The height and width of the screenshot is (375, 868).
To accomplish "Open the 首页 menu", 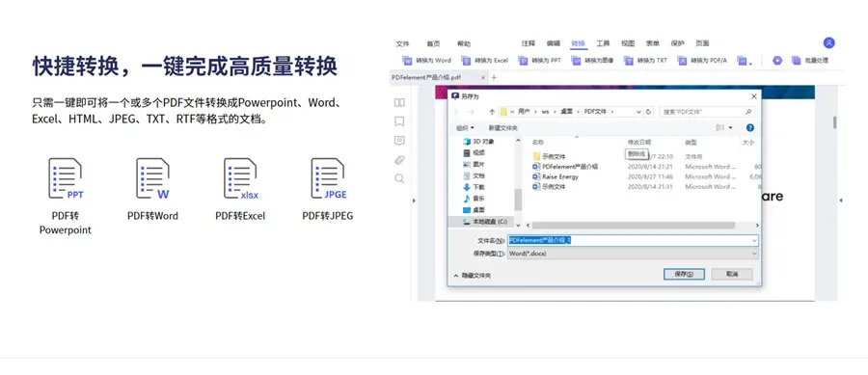I will pos(433,43).
